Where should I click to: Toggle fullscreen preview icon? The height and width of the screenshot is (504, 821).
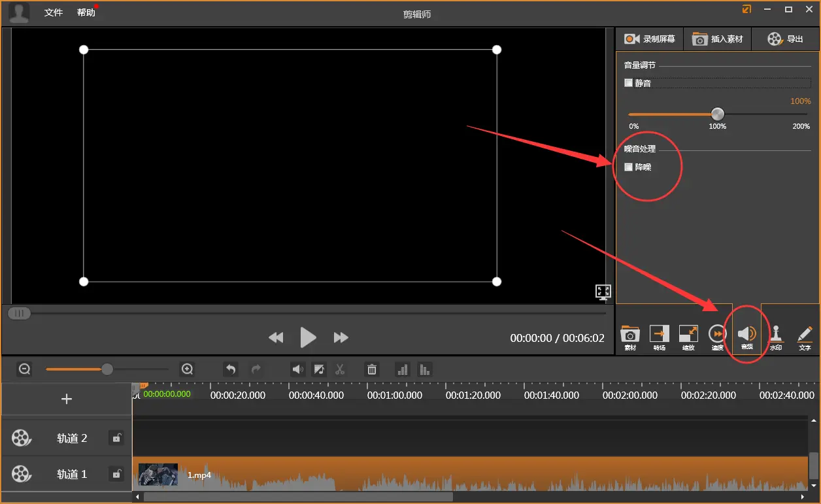point(603,292)
